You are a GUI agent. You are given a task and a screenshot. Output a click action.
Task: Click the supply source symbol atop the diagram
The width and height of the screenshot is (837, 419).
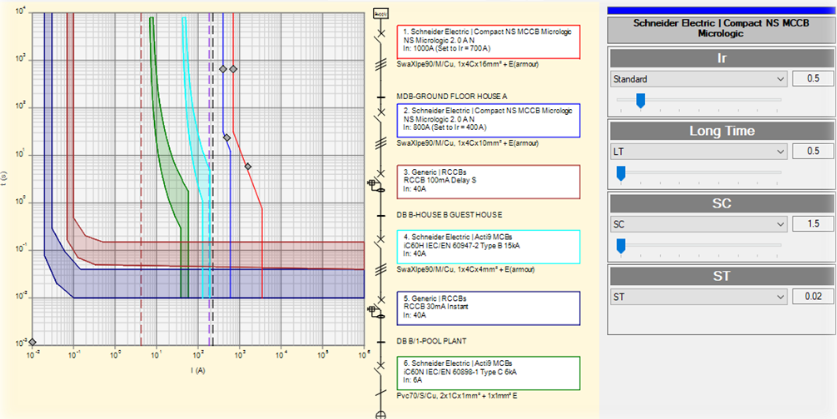[381, 13]
